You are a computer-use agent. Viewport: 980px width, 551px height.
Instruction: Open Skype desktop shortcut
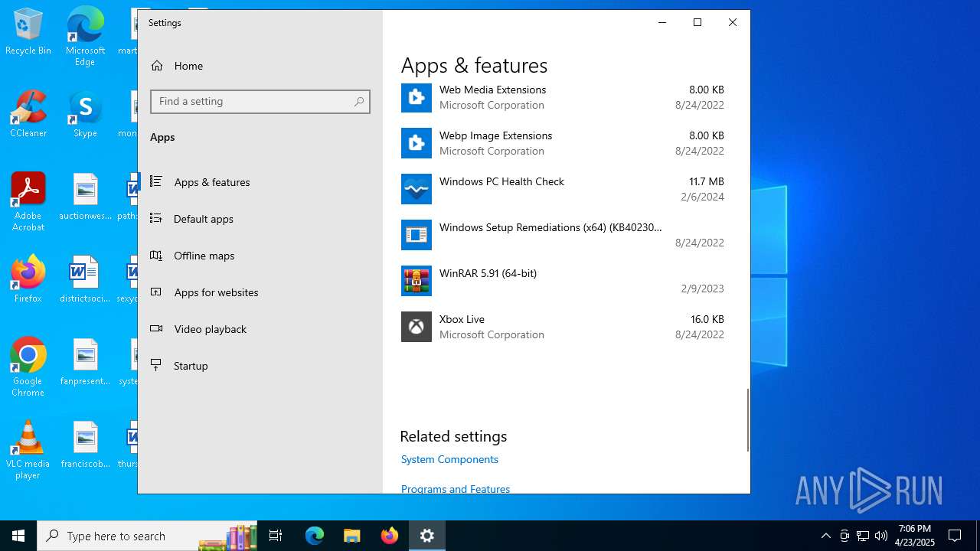coord(85,113)
